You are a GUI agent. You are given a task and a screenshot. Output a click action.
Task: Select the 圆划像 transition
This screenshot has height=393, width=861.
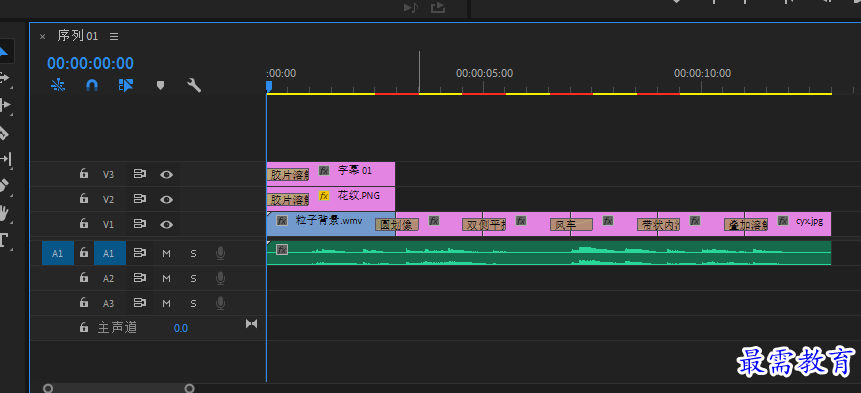[397, 224]
